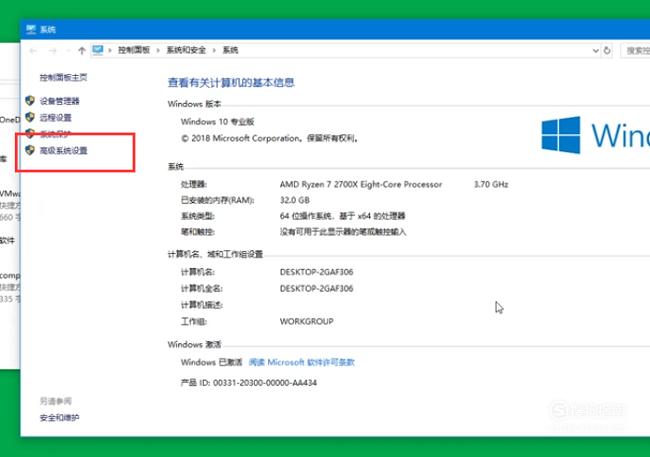Click the computer name DESKTOP-2GAF306 value in 计算机名 row
Viewport: 650px width, 457px height.
coord(316,272)
